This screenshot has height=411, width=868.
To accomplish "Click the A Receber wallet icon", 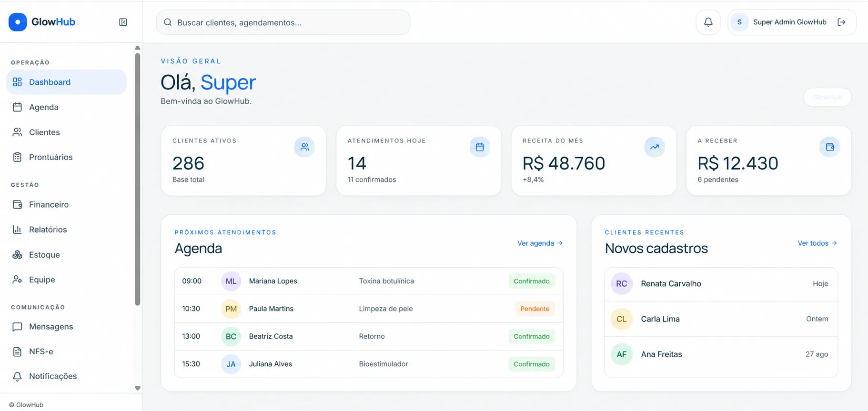I will point(830,147).
